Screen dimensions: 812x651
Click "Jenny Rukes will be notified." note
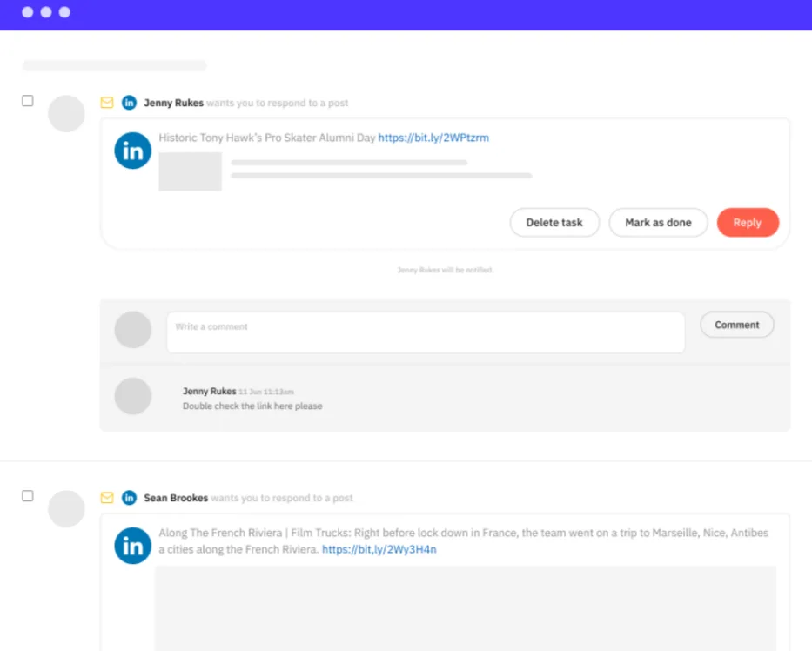[446, 270]
